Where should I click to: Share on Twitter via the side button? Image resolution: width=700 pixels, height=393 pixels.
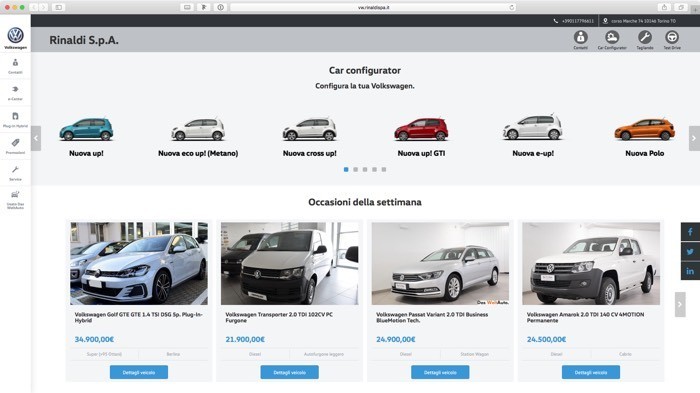coord(690,251)
